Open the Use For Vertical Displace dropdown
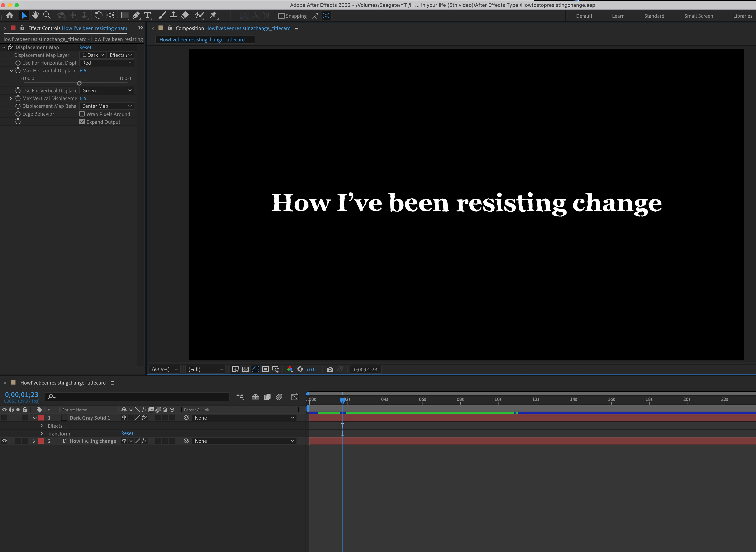Screen dimensions: 756x552 tap(107, 91)
